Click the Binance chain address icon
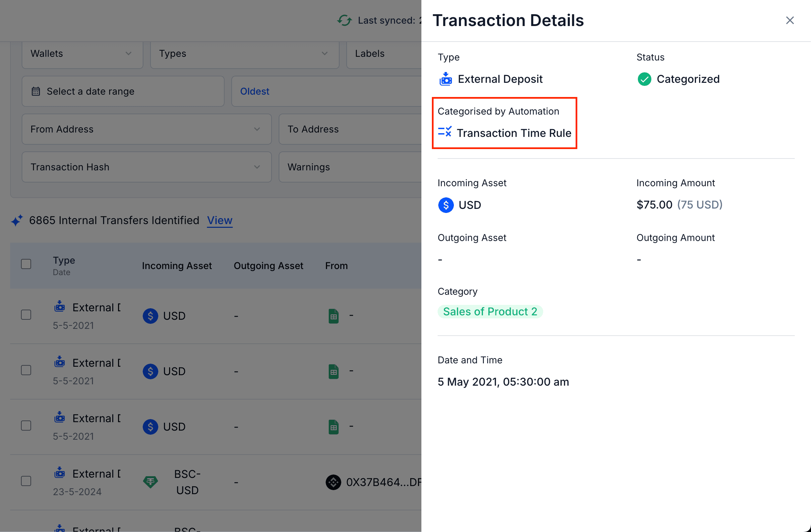 pyautogui.click(x=333, y=482)
